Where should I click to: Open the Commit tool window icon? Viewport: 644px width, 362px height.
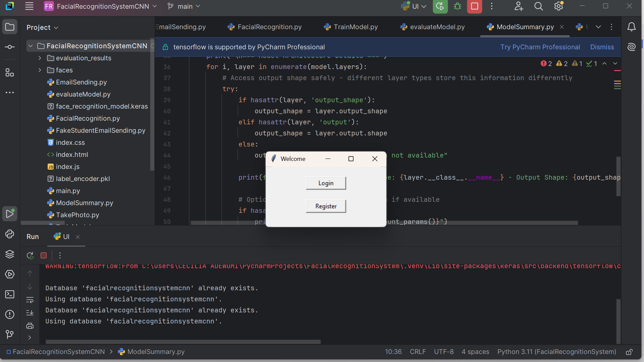coord(10,47)
